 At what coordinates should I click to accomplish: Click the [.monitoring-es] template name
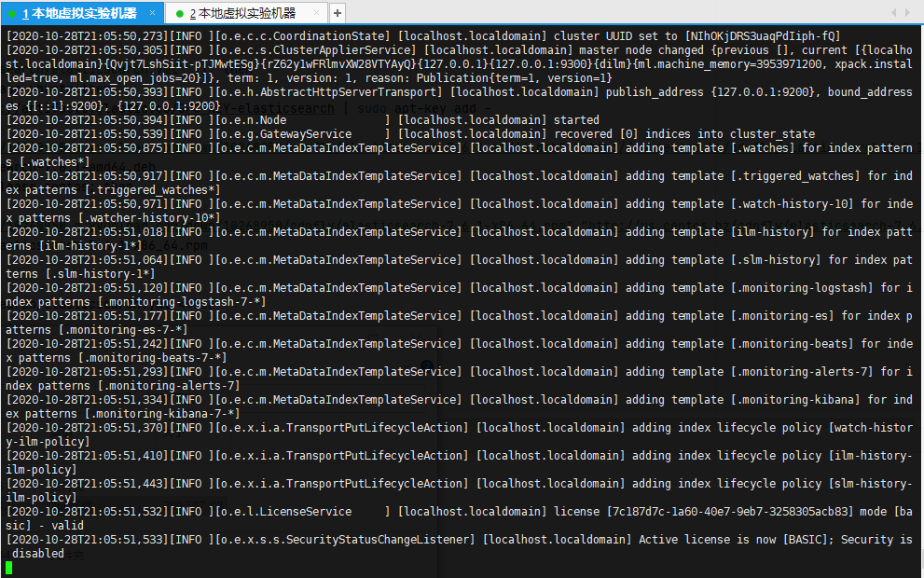click(x=782, y=316)
